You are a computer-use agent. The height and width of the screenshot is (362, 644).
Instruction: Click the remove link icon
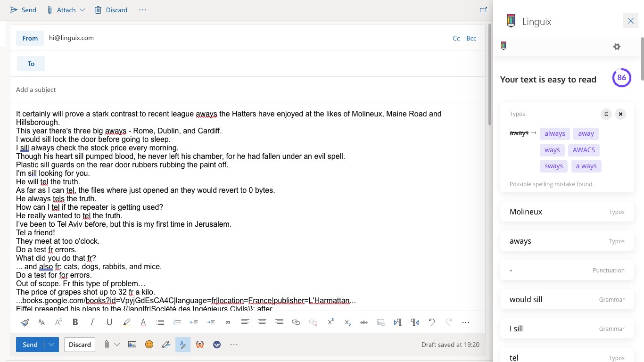click(313, 322)
